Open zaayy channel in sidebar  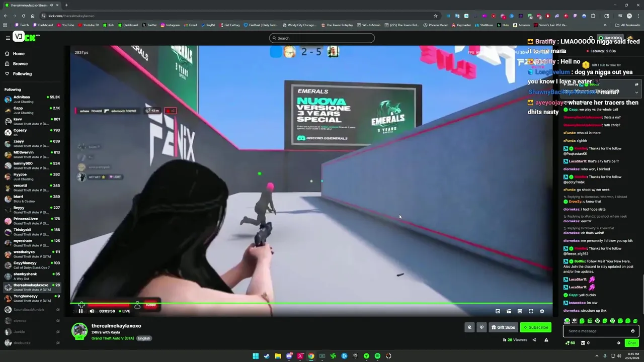32,143
